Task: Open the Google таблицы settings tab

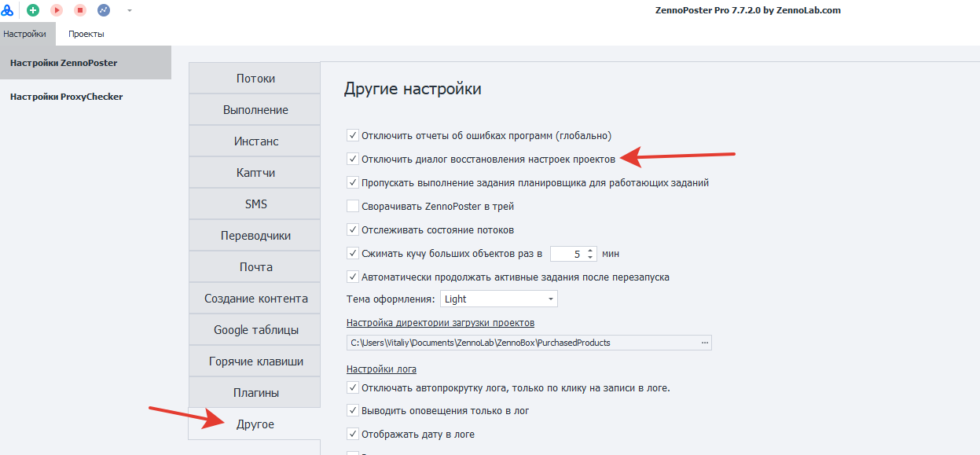Action: pos(255,330)
